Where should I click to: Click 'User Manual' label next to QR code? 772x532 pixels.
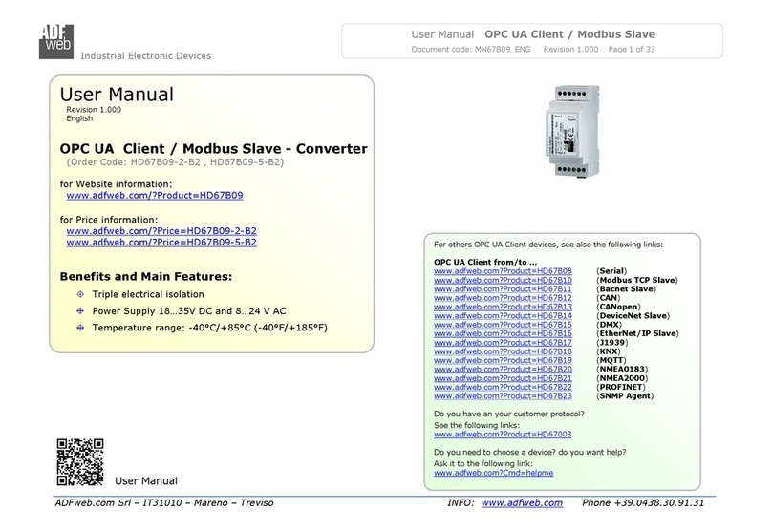click(146, 480)
